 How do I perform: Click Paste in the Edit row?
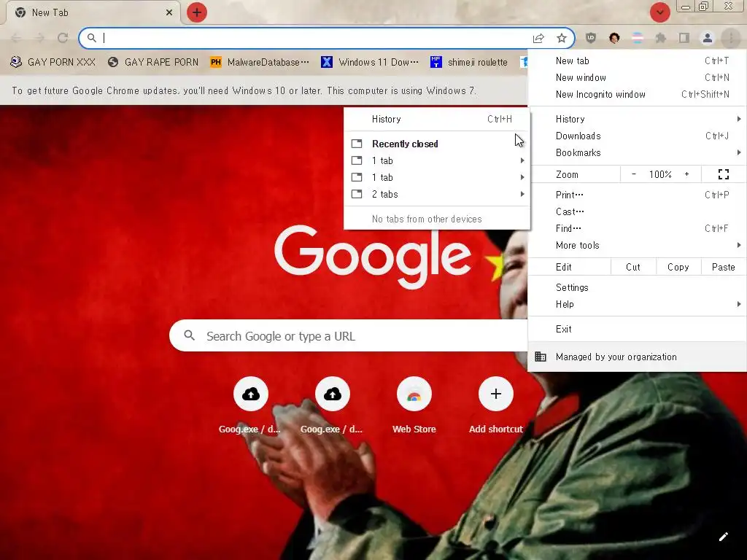click(x=723, y=267)
